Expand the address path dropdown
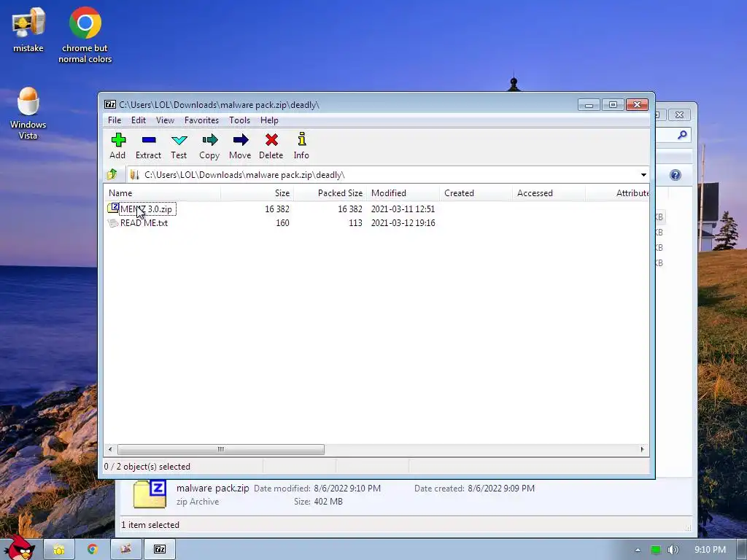The height and width of the screenshot is (560, 747). (x=643, y=175)
